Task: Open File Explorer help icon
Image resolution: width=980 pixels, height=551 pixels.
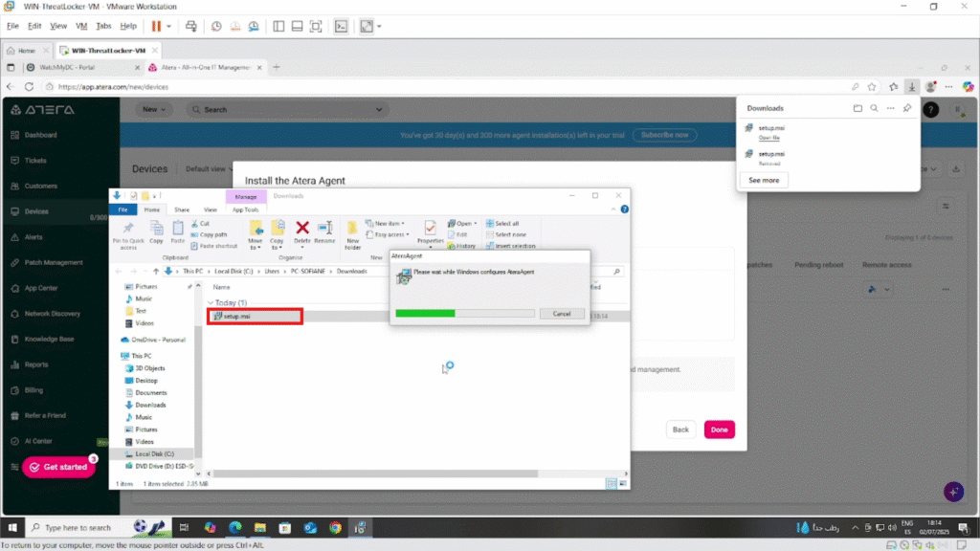Action: [x=624, y=209]
